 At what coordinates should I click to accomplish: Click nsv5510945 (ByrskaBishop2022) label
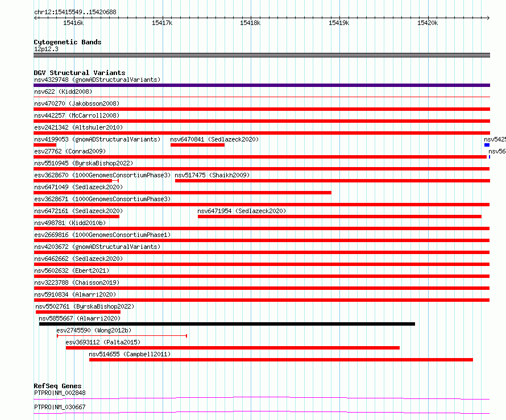pos(84,163)
